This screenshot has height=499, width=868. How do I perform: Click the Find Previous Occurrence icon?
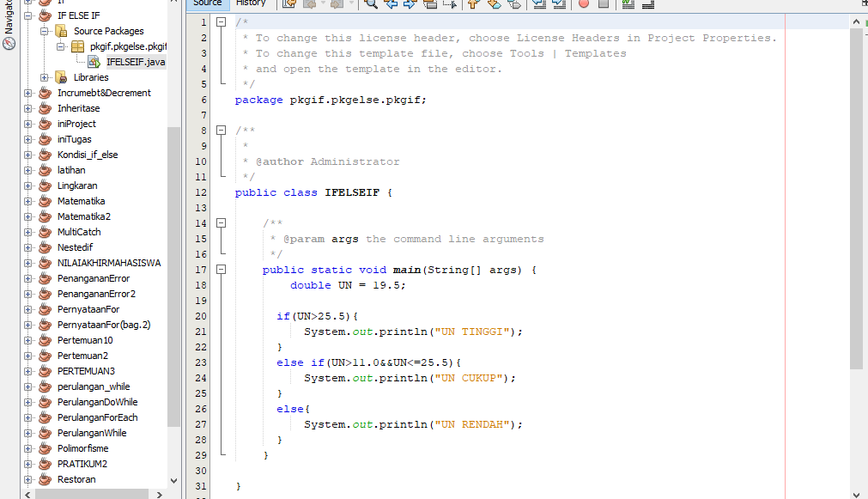pyautogui.click(x=391, y=5)
